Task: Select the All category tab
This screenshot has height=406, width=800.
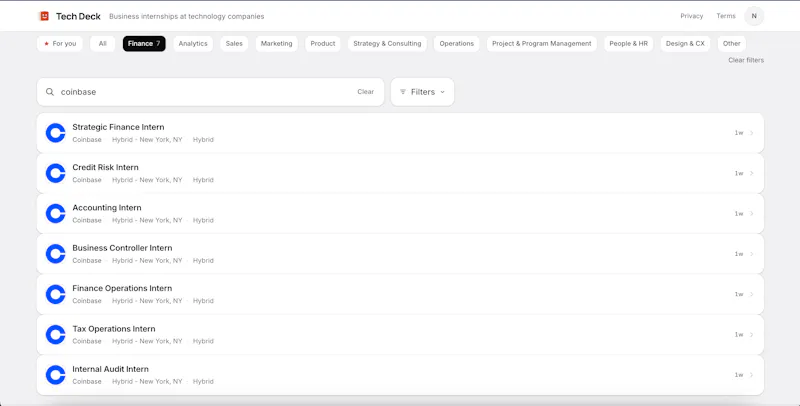Action: pyautogui.click(x=103, y=44)
